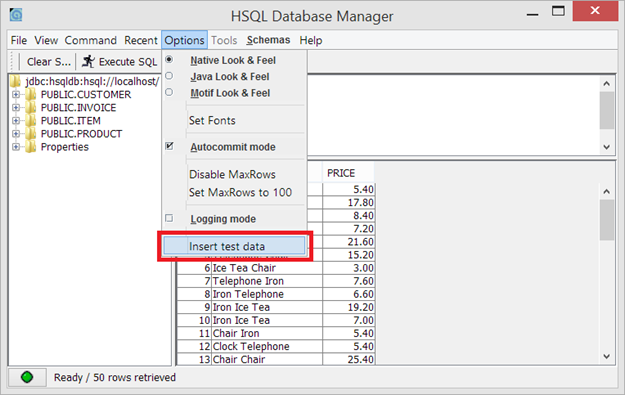Expand the PUBLIC.ITEM tree node
Screen dimensions: 625x395
16,121
